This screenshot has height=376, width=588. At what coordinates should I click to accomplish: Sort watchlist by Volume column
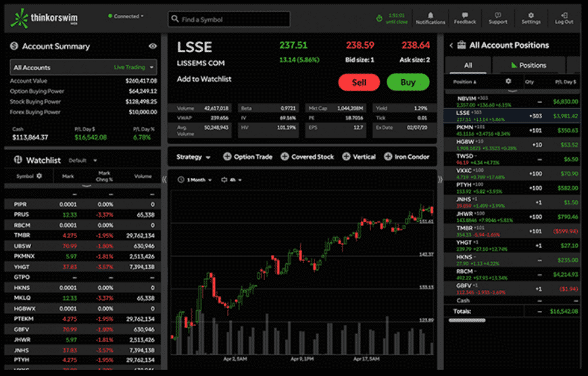click(x=143, y=176)
